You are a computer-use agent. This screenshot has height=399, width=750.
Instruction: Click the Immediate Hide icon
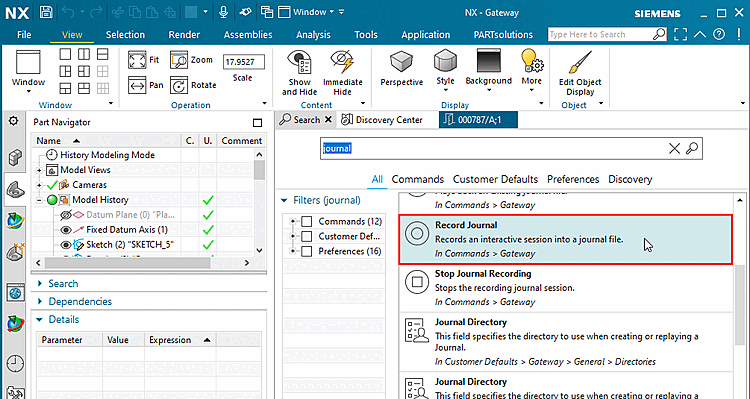[x=342, y=73]
